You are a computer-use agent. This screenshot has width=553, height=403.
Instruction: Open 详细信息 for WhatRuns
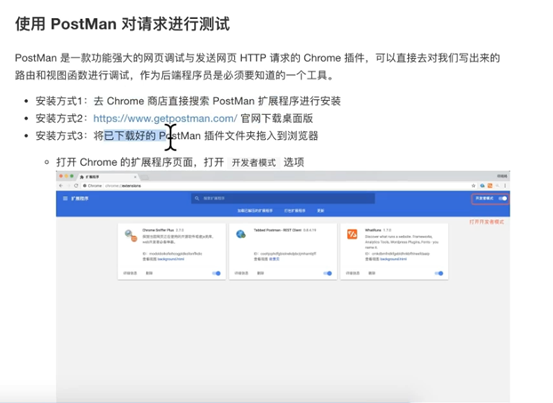point(353,273)
